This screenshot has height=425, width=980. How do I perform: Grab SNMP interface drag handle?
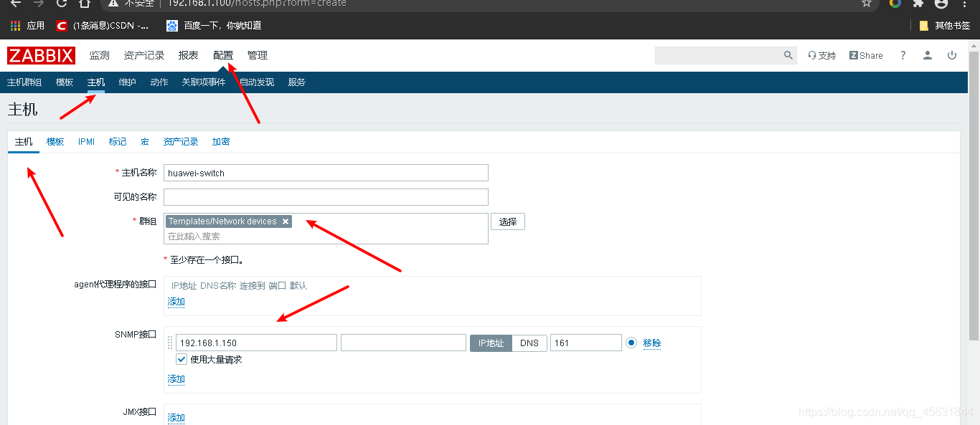(x=170, y=343)
